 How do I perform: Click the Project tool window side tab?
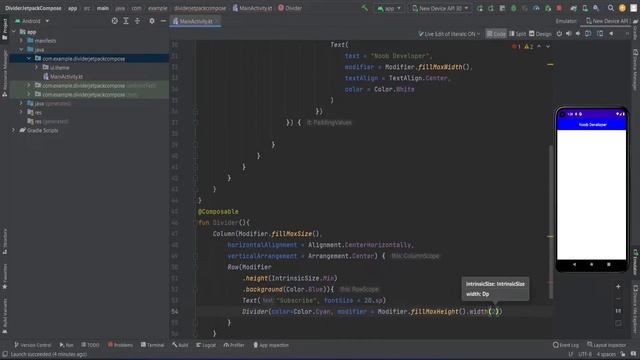point(4,29)
